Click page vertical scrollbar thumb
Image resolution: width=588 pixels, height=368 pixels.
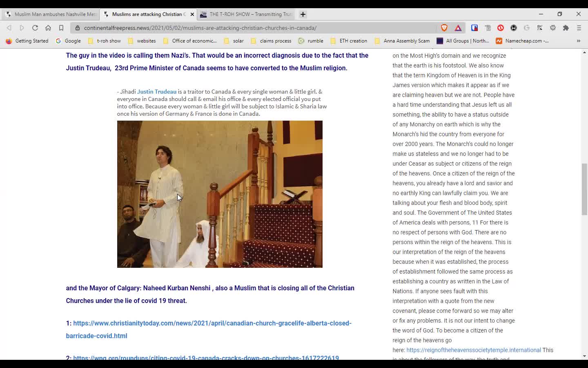[x=584, y=189]
